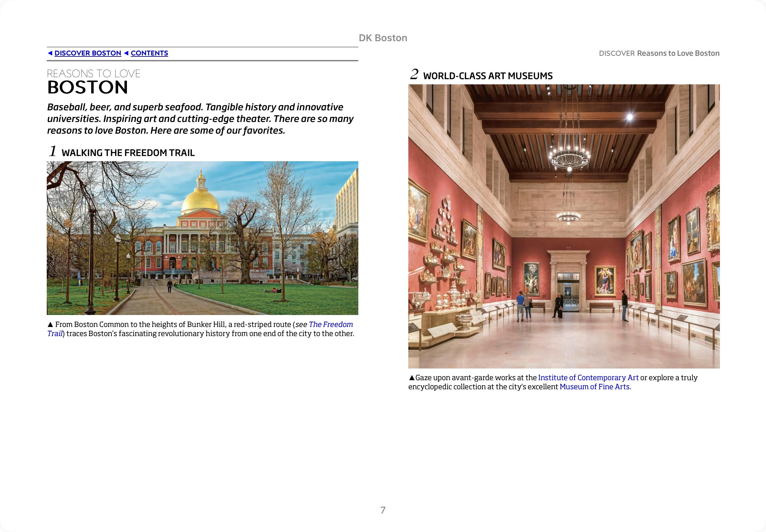
Task: Open the Museum of Fine Arts link
Action: [594, 387]
